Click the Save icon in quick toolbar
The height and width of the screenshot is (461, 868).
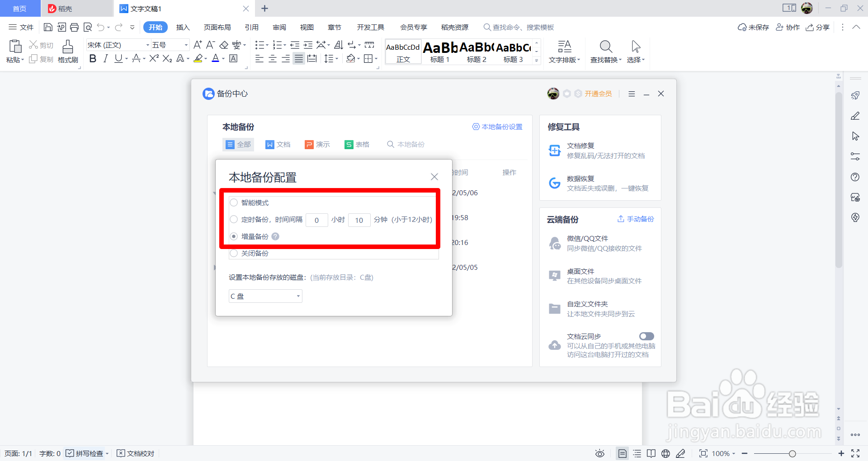click(x=48, y=27)
